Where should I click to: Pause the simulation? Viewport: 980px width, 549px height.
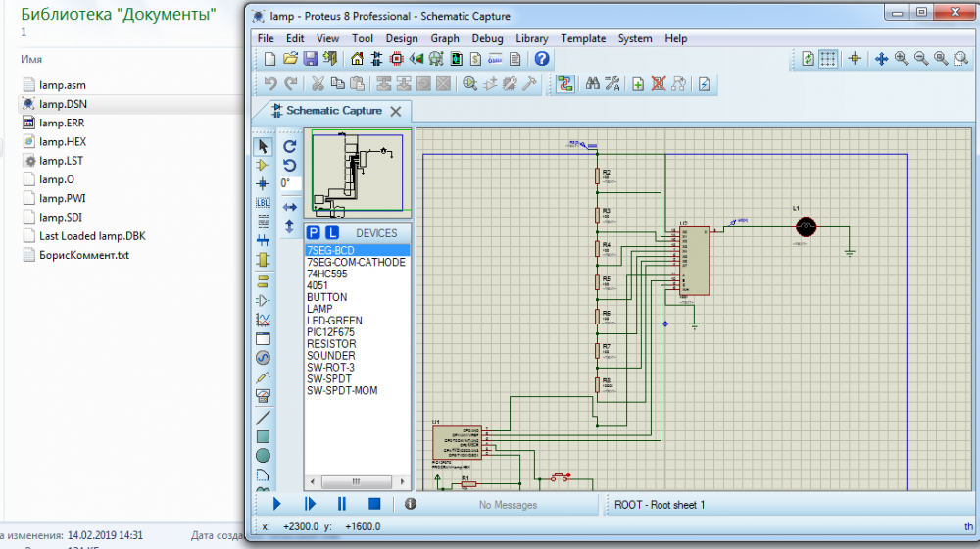[x=342, y=504]
